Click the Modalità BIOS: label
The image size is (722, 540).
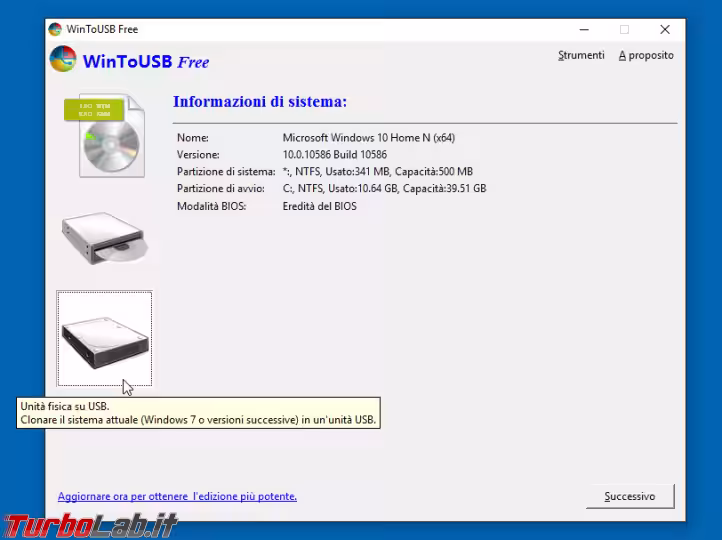(211, 206)
